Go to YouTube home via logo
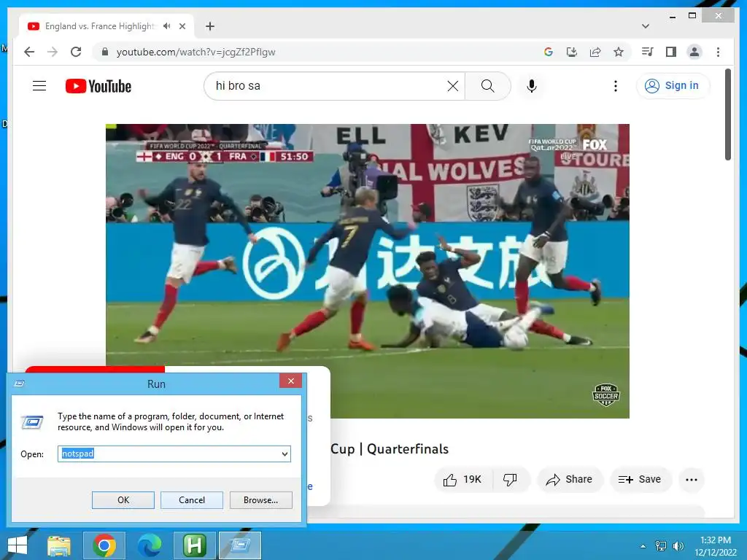This screenshot has height=560, width=747. (98, 86)
